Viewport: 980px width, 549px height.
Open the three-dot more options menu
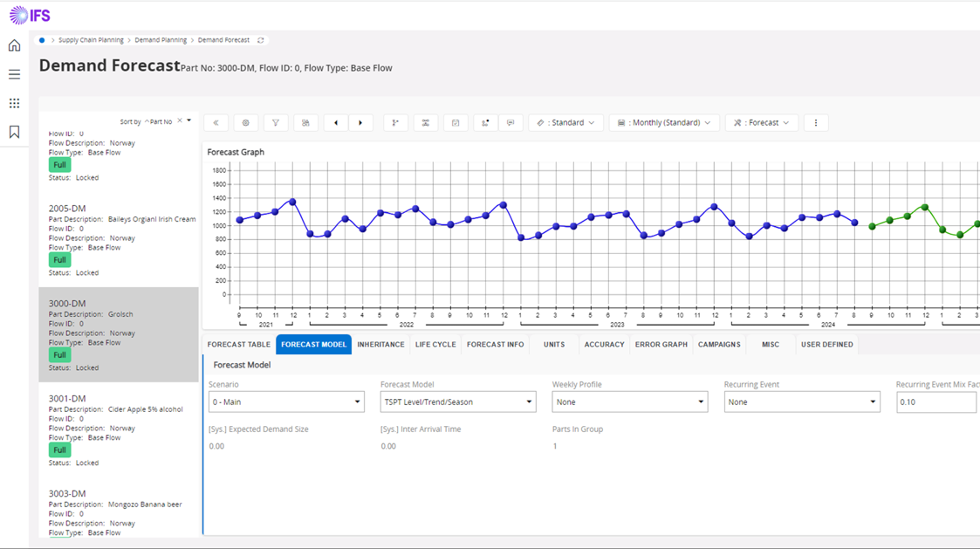[x=816, y=122]
